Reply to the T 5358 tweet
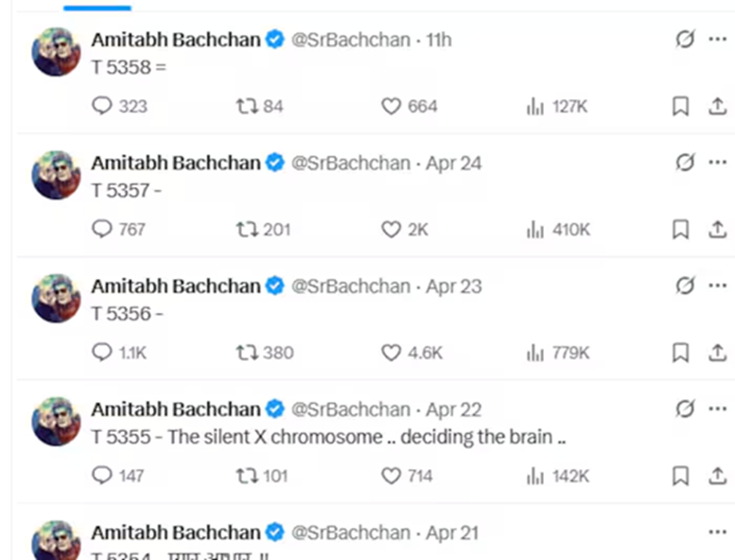Screen dimensions: 735x560 coord(102,106)
